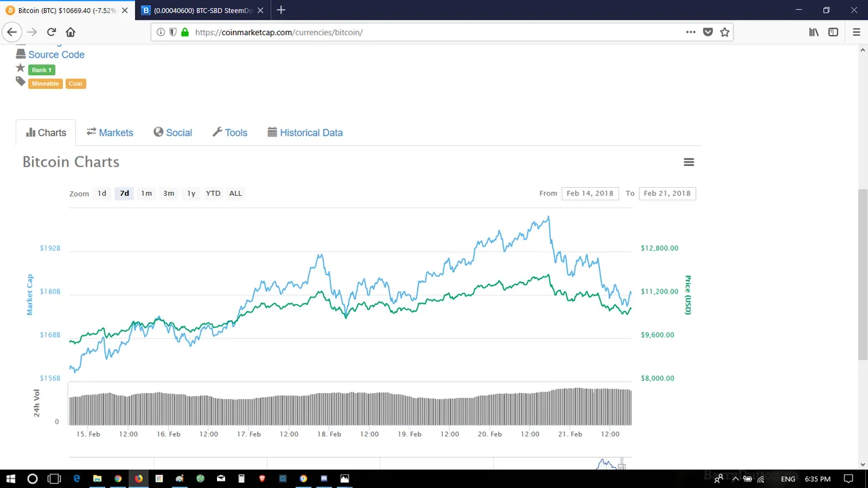Image resolution: width=868 pixels, height=488 pixels.
Task: Click the 24h Vol axis label
Action: pos(37,403)
